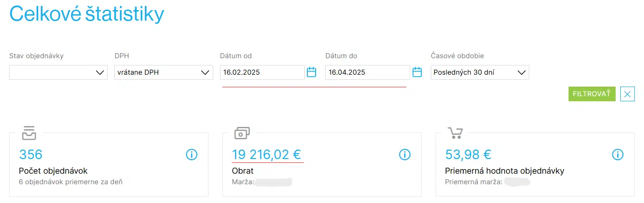The image size is (644, 203).
Task: Open calendar picker for Dátum od
Action: (x=311, y=72)
